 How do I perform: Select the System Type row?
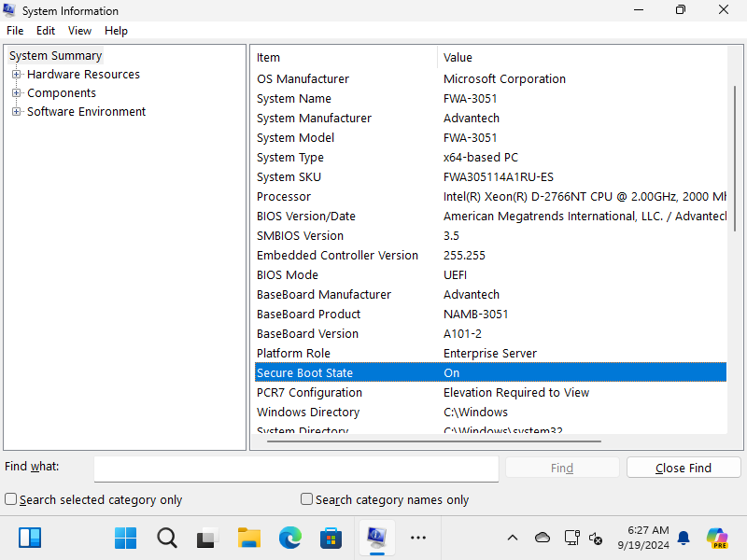pos(491,157)
